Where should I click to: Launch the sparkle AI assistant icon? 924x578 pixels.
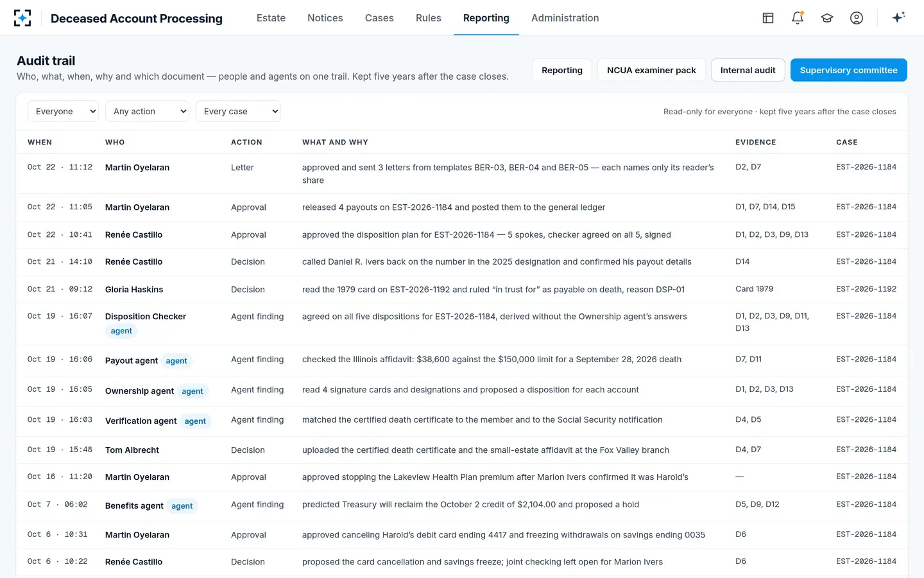pyautogui.click(x=898, y=17)
